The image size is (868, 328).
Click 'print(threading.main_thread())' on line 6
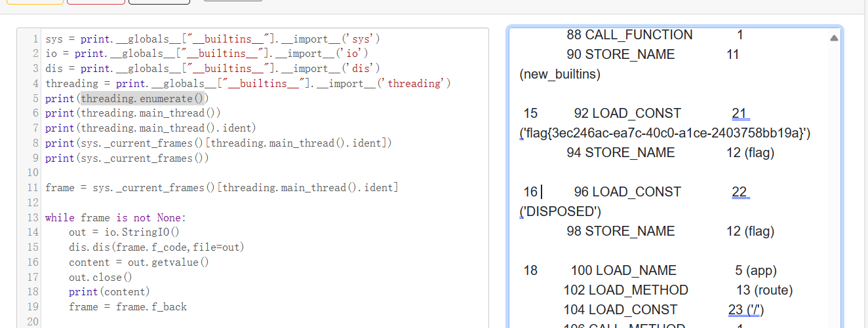point(133,113)
